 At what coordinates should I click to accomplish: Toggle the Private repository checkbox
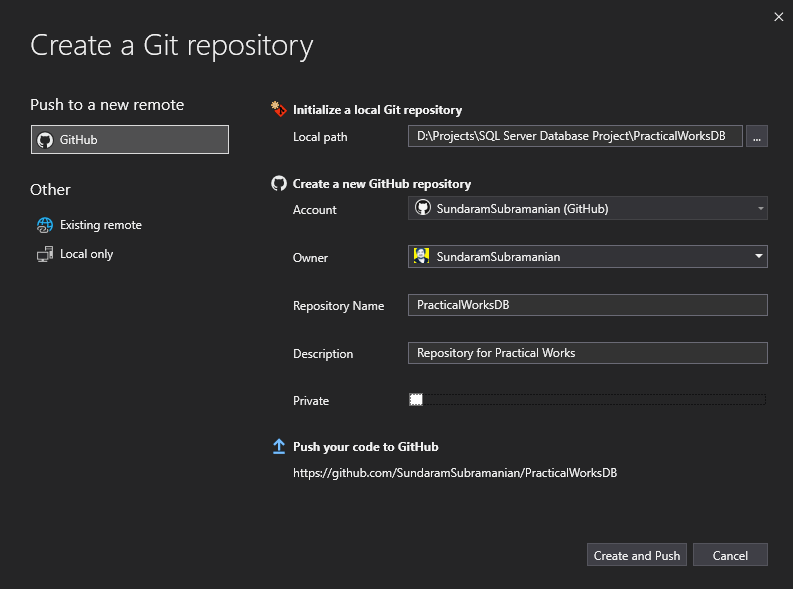coord(417,400)
